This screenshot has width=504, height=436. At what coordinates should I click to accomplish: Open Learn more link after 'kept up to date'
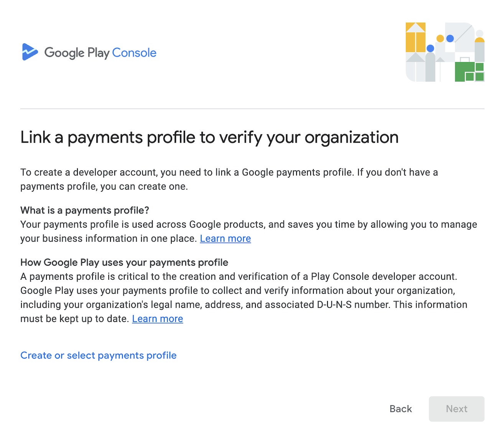point(158,319)
